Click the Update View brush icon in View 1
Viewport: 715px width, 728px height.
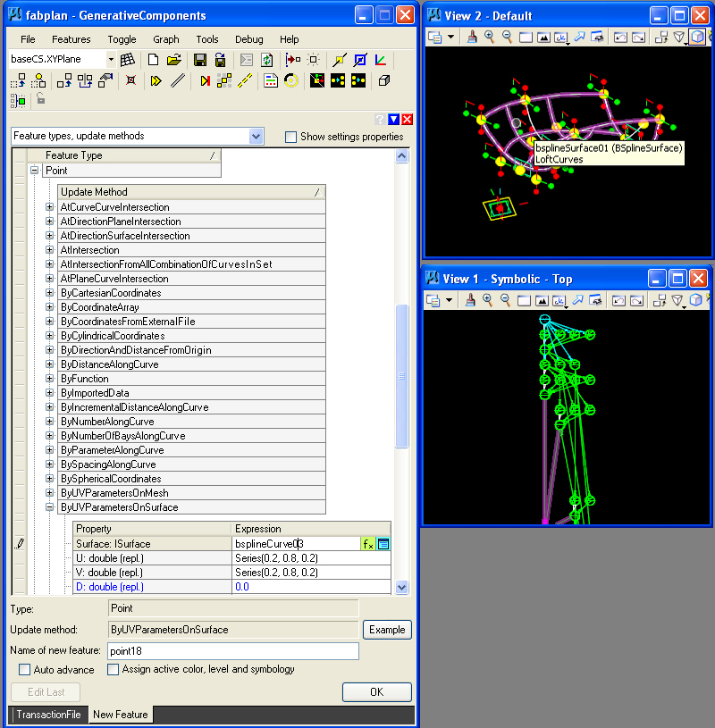[470, 300]
